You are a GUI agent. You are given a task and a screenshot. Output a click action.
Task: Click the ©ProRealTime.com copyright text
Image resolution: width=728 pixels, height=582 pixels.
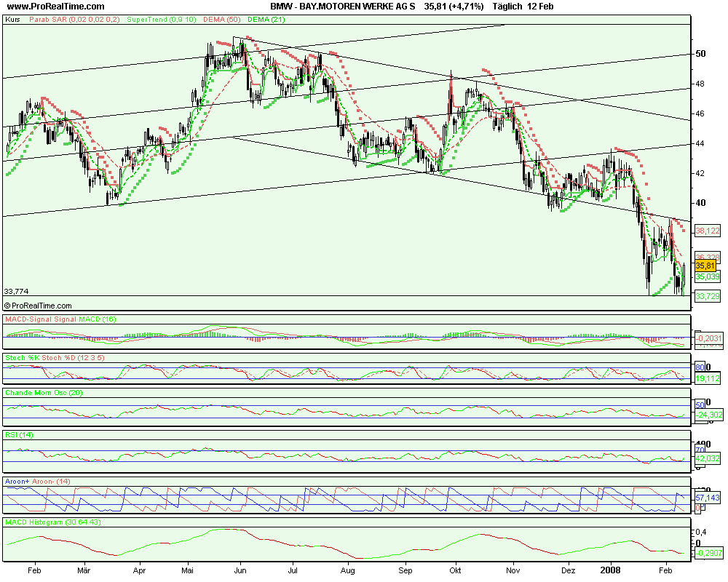pyautogui.click(x=38, y=306)
